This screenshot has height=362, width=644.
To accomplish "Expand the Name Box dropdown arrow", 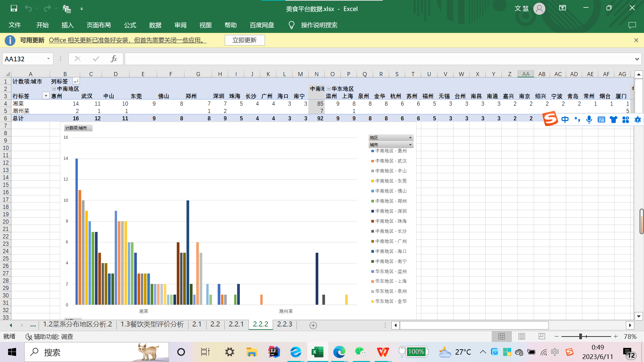I will [x=48, y=59].
